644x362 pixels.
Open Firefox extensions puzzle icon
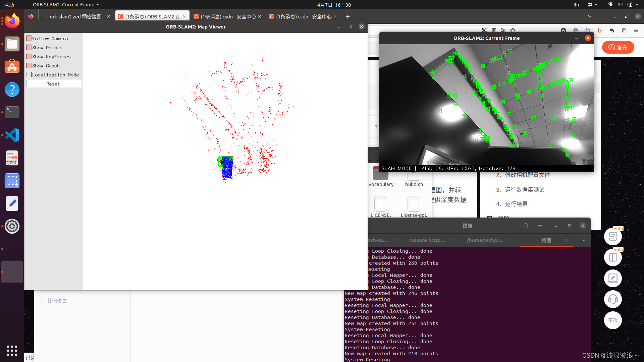[x=624, y=31]
